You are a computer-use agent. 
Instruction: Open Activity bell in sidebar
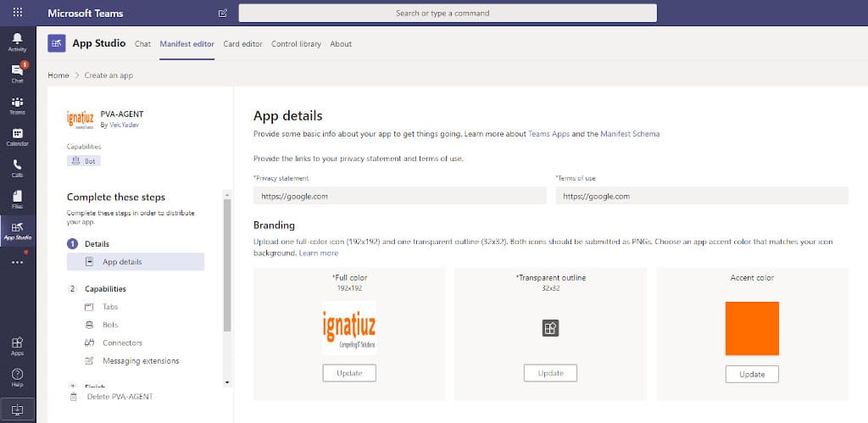click(17, 42)
